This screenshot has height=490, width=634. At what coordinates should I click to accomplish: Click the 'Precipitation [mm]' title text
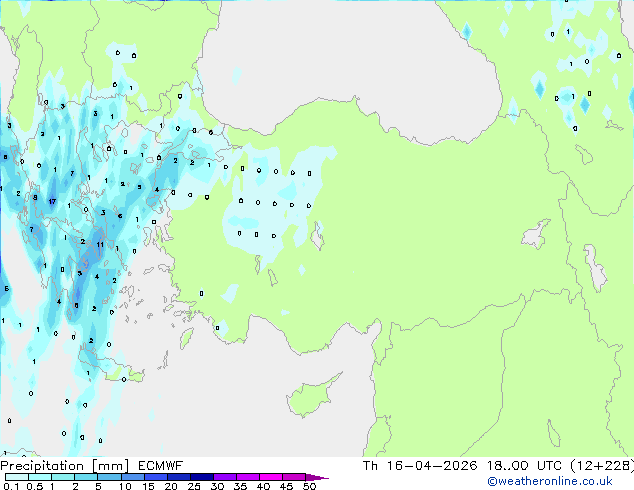coord(65,466)
